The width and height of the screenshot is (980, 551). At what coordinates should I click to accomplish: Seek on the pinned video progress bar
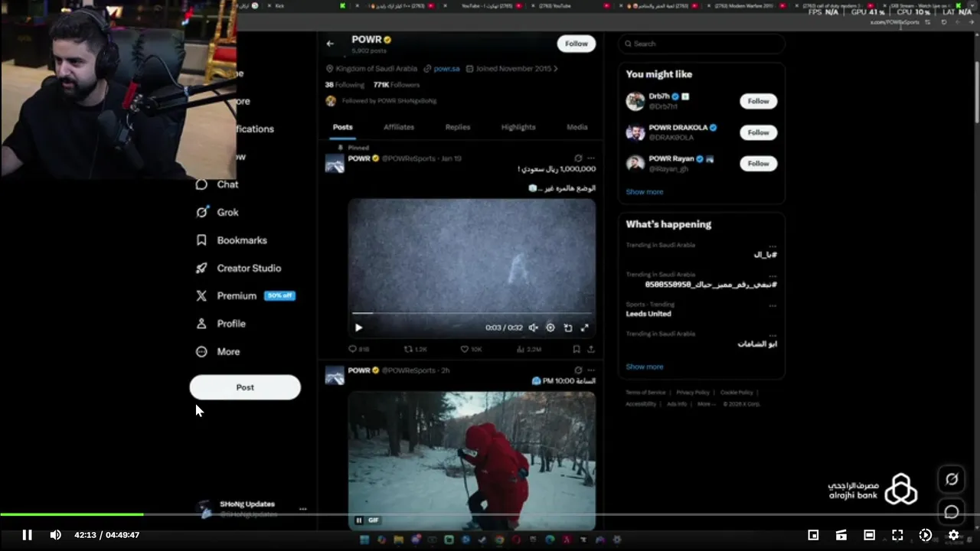pyautogui.click(x=472, y=313)
